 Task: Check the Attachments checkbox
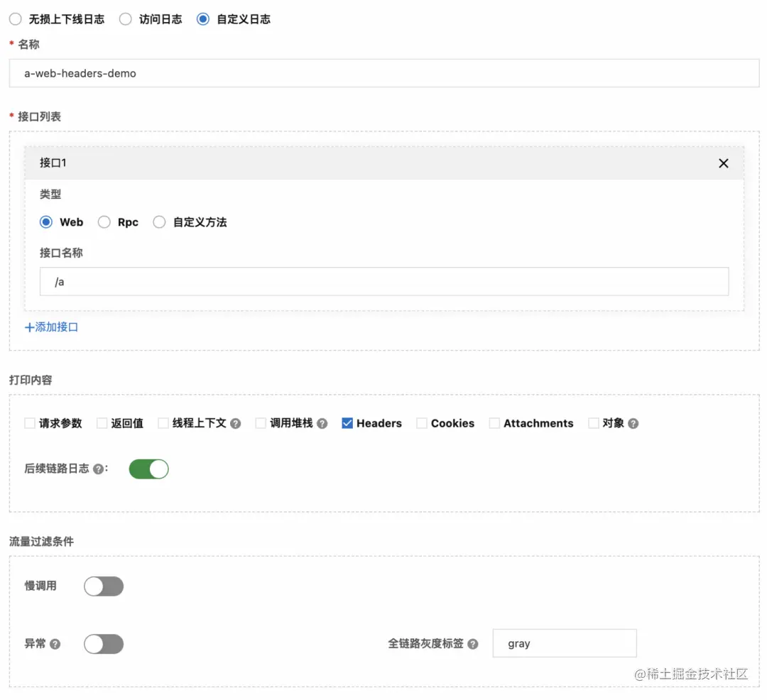pos(494,423)
